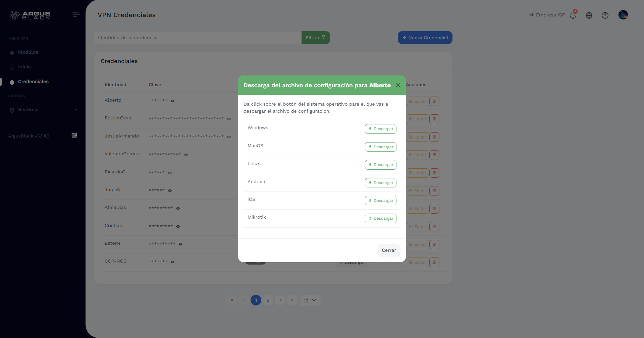Delete the Alberto credential
Image resolution: width=644 pixels, height=338 pixels.
pos(434,101)
